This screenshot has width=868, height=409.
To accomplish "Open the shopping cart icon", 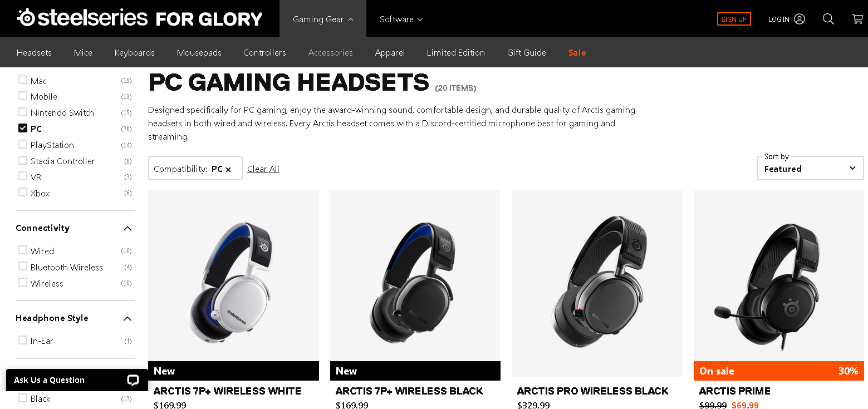I will coord(857,19).
